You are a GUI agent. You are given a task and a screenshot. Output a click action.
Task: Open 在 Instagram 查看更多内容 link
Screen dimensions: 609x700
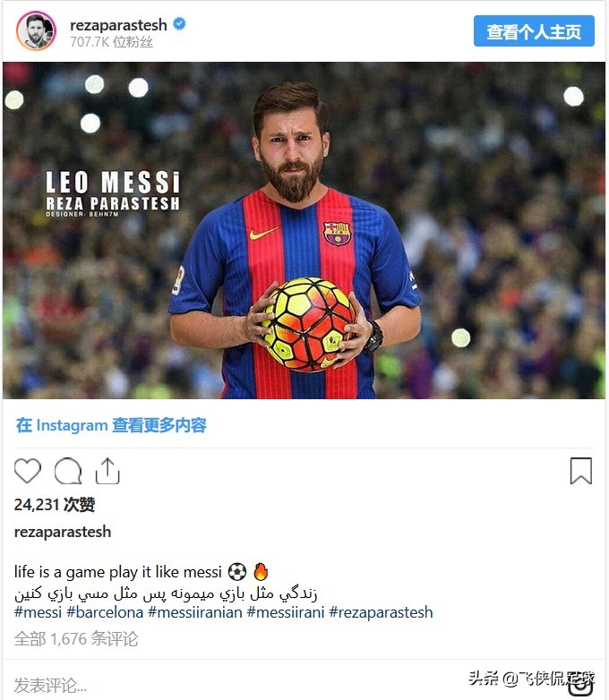tap(111, 425)
